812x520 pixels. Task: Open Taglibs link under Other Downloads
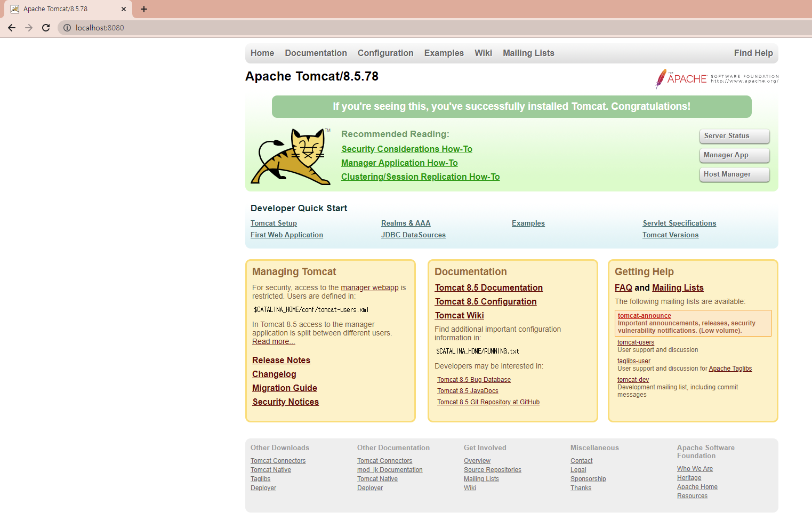point(260,479)
